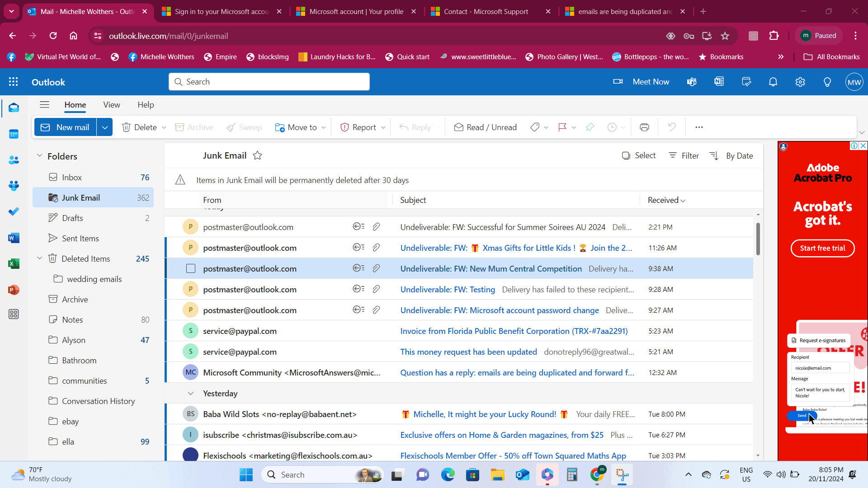Launch Word from the left sidebar
Viewport: 868px width, 488px height.
coord(14,238)
